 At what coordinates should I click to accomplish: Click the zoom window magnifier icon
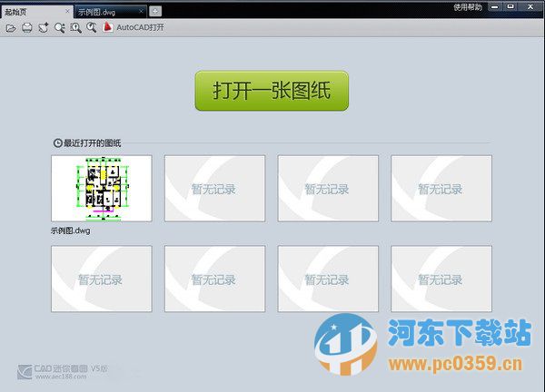59,28
